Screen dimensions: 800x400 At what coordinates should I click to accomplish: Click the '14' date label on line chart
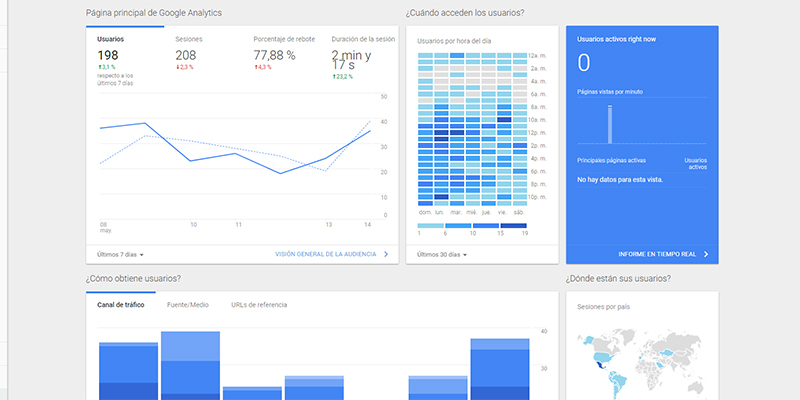pos(367,224)
